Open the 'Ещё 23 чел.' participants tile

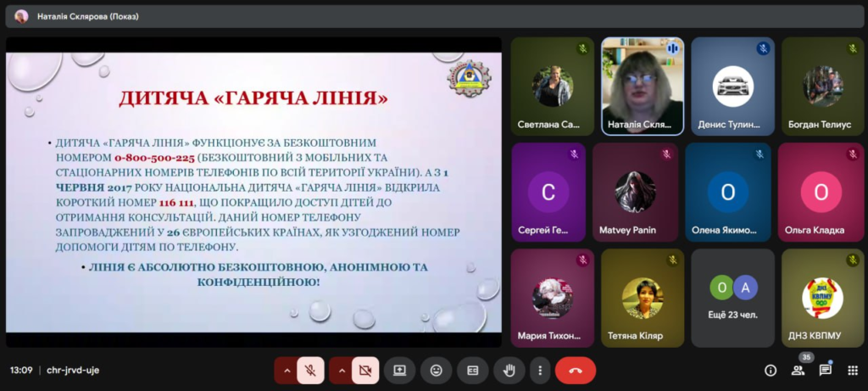[x=732, y=298]
